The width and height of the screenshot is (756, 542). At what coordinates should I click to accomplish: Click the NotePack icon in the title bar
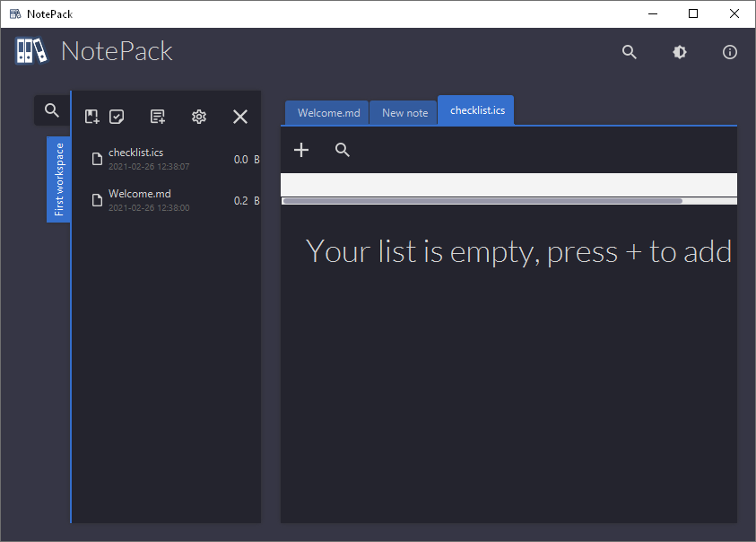point(13,13)
